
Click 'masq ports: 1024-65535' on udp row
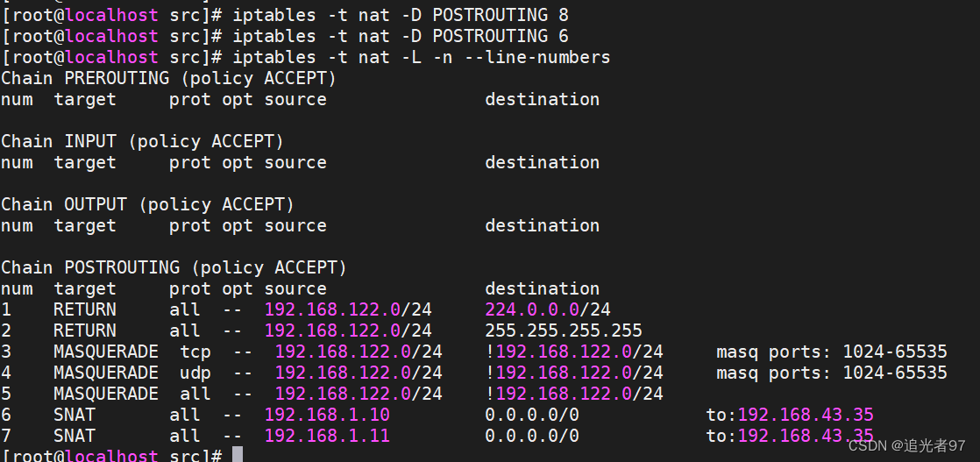tap(832, 373)
